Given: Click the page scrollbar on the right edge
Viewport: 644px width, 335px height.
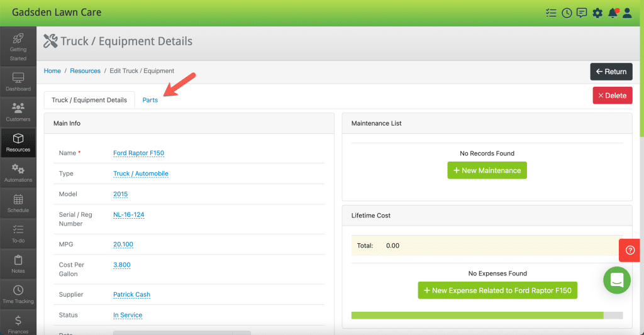Looking at the screenshot, I should (642, 82).
